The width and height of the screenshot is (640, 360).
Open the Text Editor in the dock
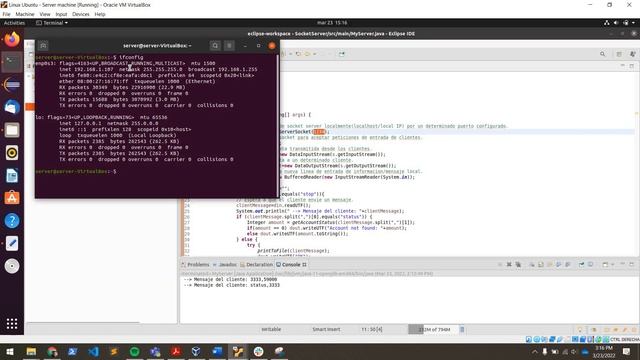tap(12, 243)
